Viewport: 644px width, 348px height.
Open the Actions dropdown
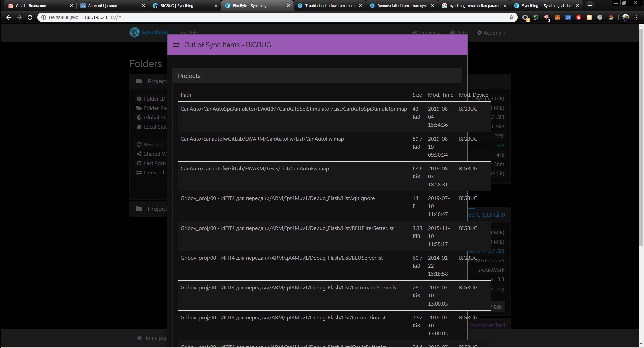(491, 33)
